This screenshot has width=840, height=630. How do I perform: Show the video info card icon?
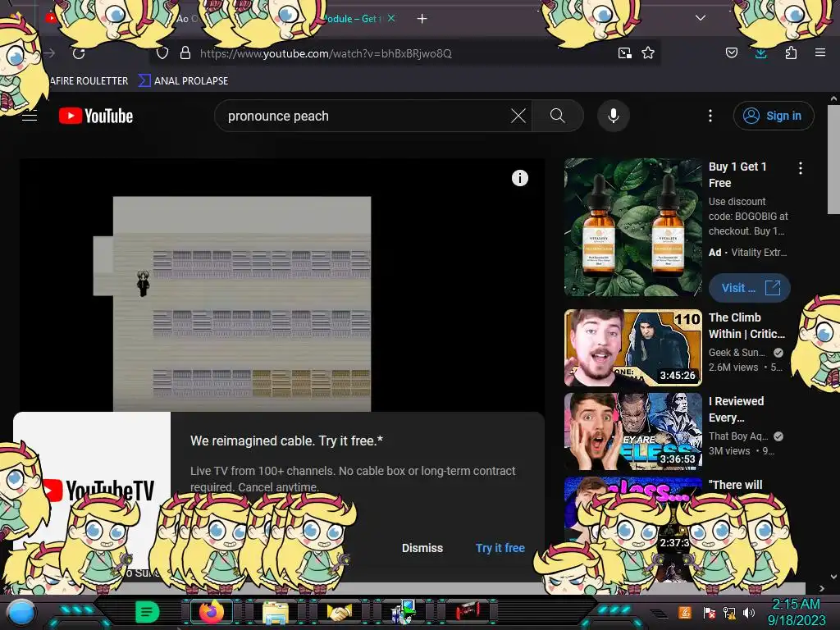click(519, 178)
